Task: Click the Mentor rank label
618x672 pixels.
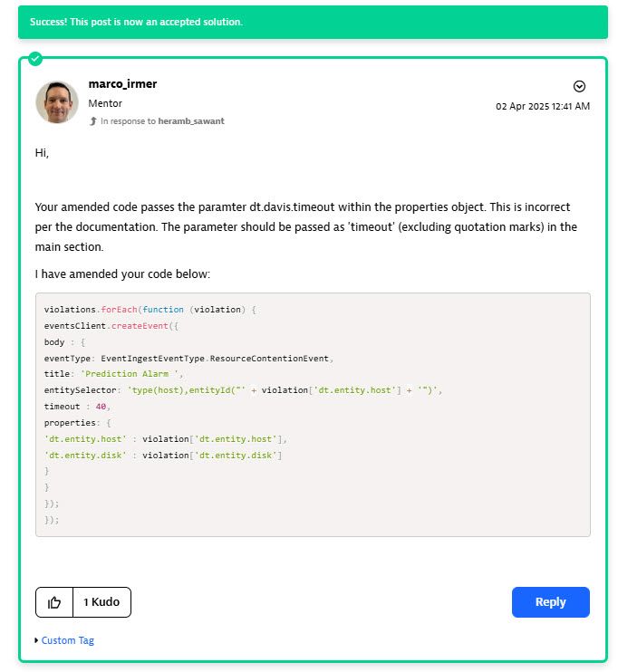Action: 106,103
